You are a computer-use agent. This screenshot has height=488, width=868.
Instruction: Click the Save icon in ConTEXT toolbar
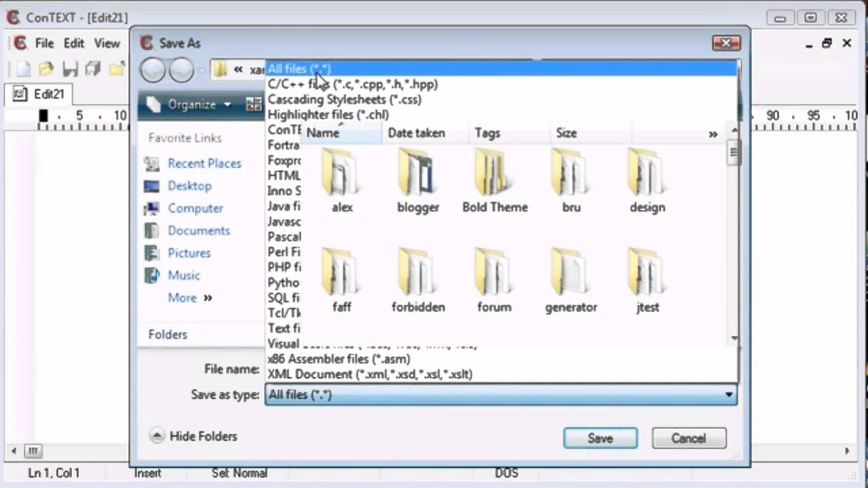[x=70, y=68]
